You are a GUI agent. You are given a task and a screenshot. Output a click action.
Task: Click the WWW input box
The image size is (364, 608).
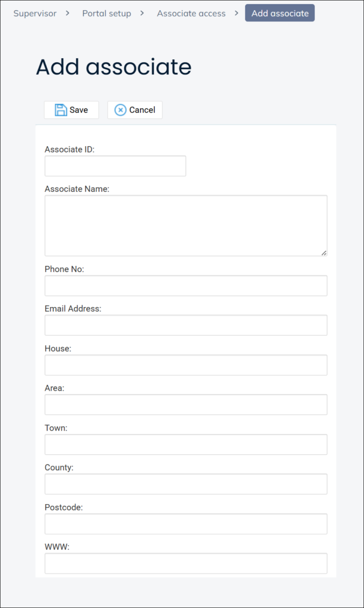[x=186, y=563]
